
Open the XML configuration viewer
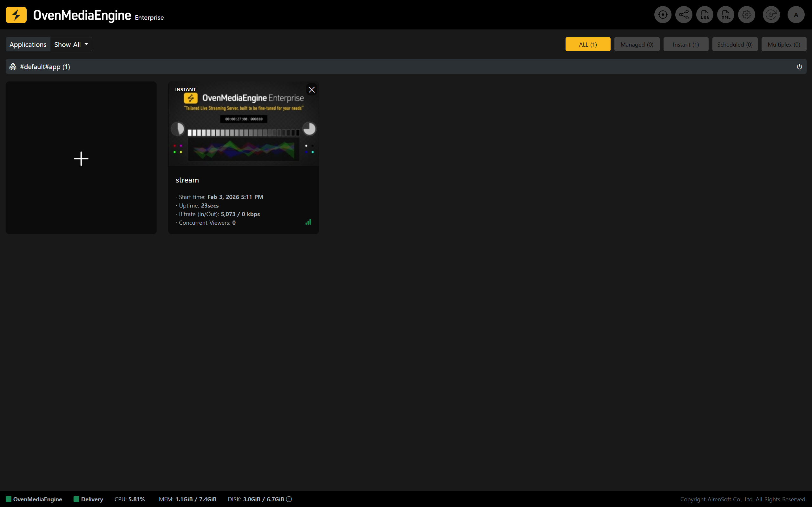(725, 15)
